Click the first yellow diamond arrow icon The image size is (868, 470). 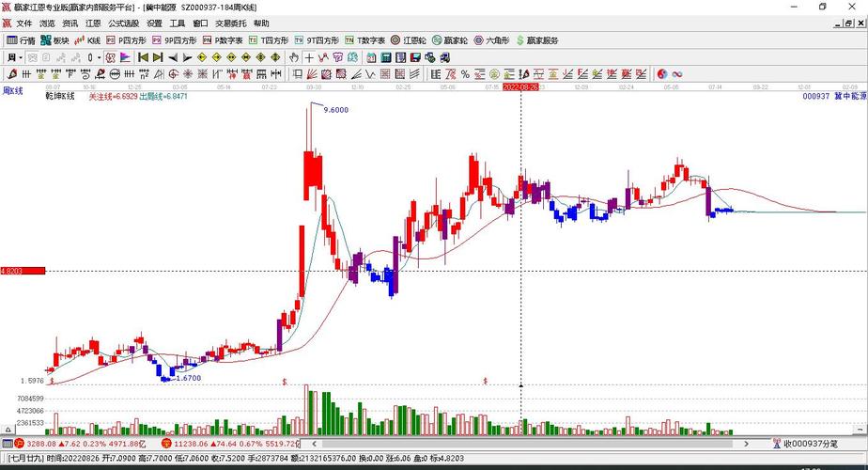201,57
